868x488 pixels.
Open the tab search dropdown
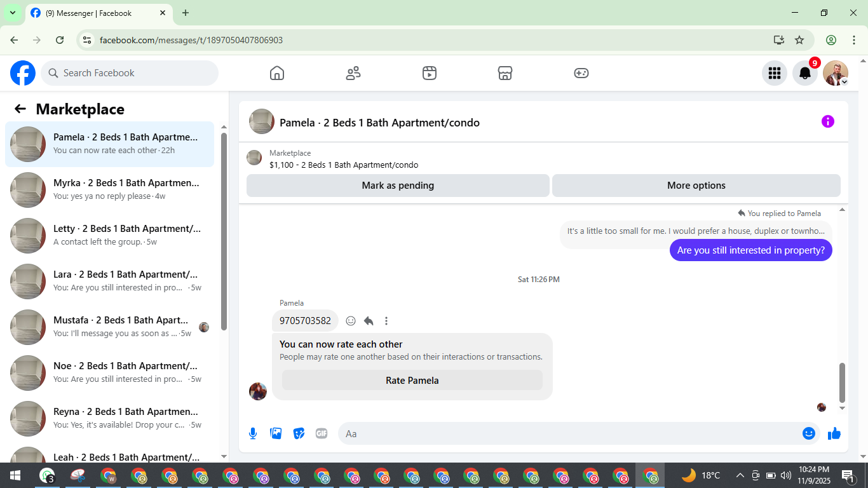click(12, 13)
